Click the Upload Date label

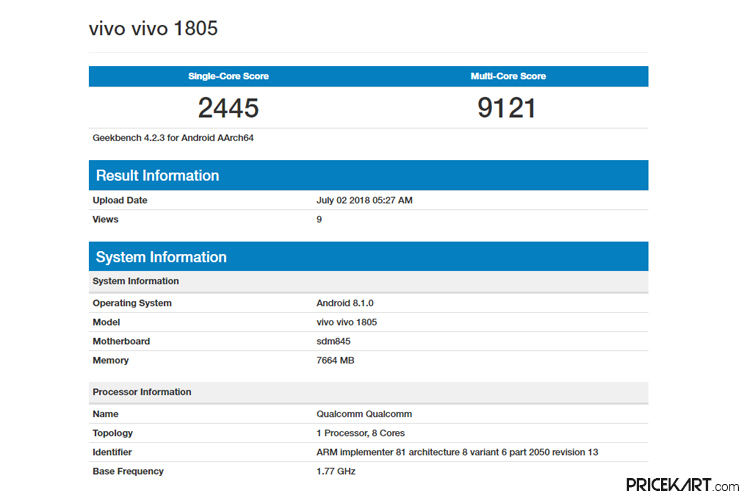[120, 200]
